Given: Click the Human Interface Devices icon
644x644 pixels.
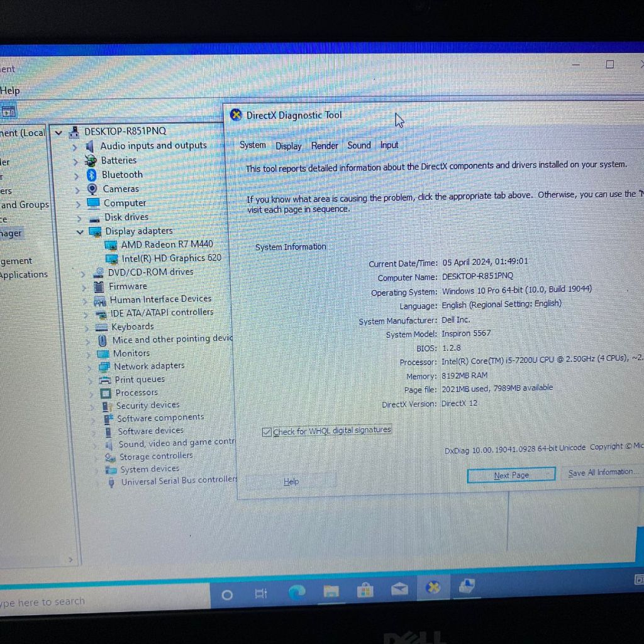Looking at the screenshot, I should click(x=100, y=301).
